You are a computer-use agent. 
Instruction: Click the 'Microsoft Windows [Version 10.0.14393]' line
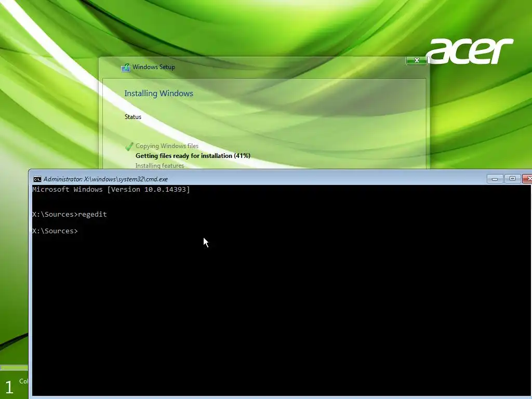[x=111, y=189]
